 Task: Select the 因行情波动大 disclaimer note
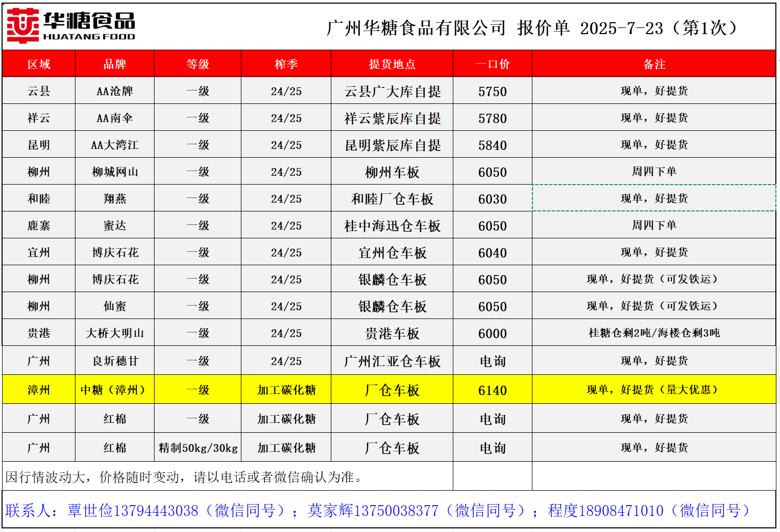[x=183, y=477]
